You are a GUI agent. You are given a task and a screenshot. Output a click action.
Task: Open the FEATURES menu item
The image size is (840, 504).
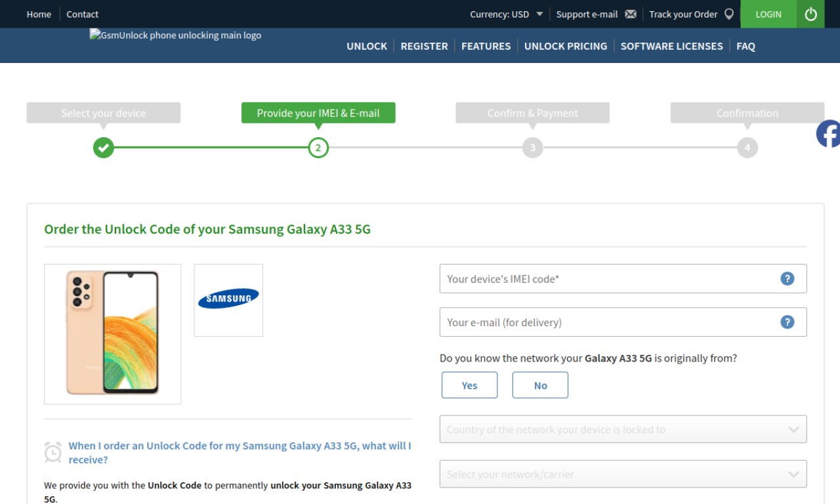click(486, 46)
